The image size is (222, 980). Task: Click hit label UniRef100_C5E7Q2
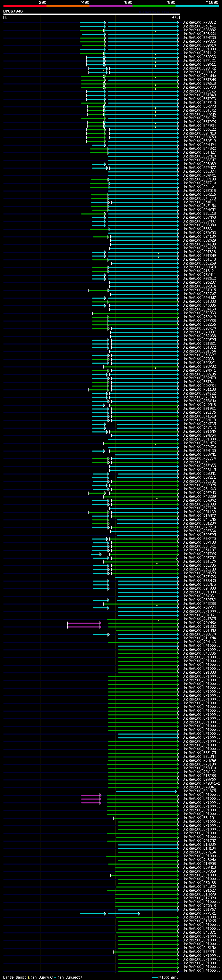point(199,558)
